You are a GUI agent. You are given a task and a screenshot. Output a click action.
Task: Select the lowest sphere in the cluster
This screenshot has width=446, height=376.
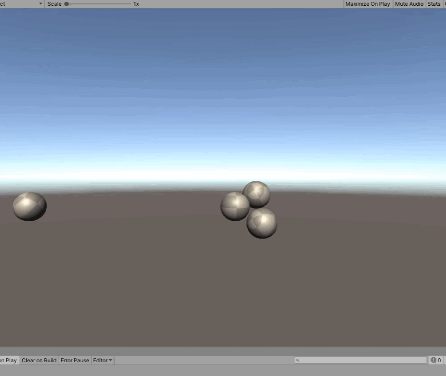click(x=262, y=223)
